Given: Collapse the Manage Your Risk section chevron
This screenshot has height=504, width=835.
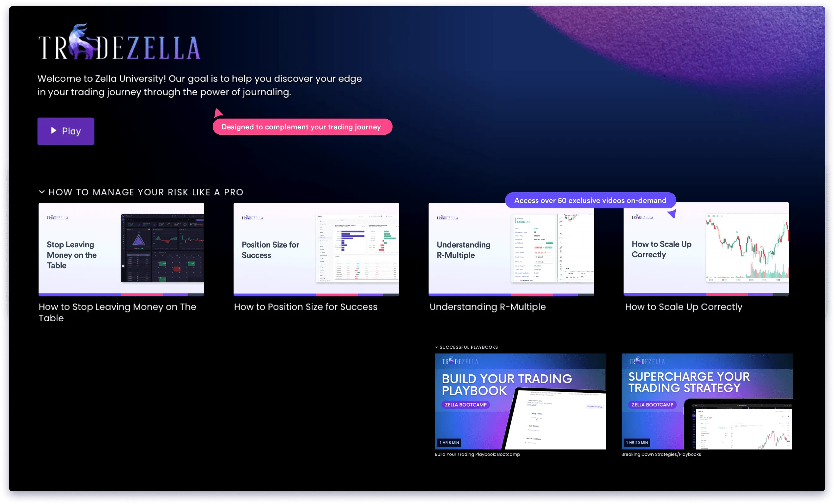Looking at the screenshot, I should tap(42, 192).
